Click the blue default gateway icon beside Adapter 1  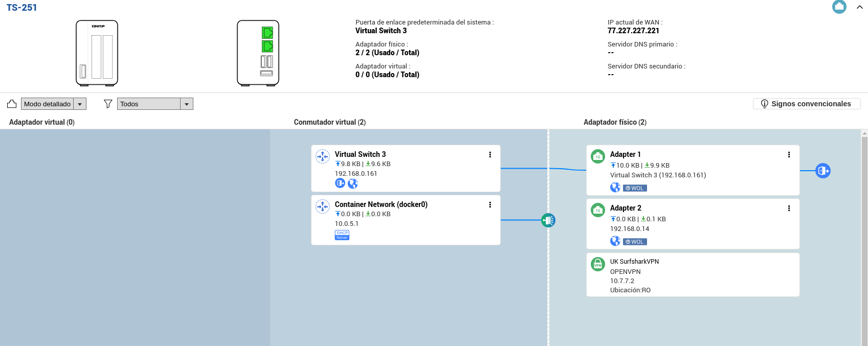823,171
